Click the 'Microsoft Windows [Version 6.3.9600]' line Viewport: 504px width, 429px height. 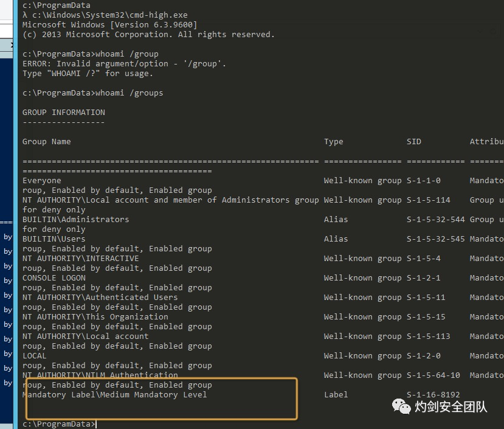[109, 25]
